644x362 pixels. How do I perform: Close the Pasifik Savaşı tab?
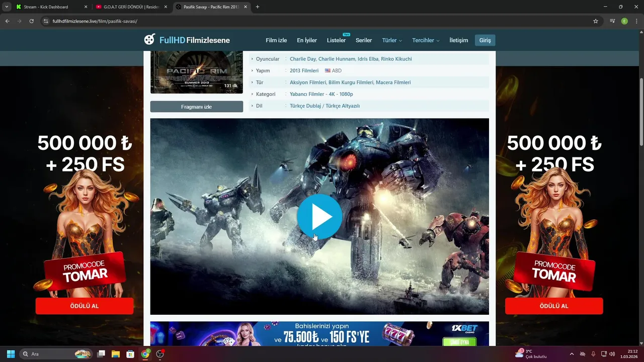[x=246, y=7]
